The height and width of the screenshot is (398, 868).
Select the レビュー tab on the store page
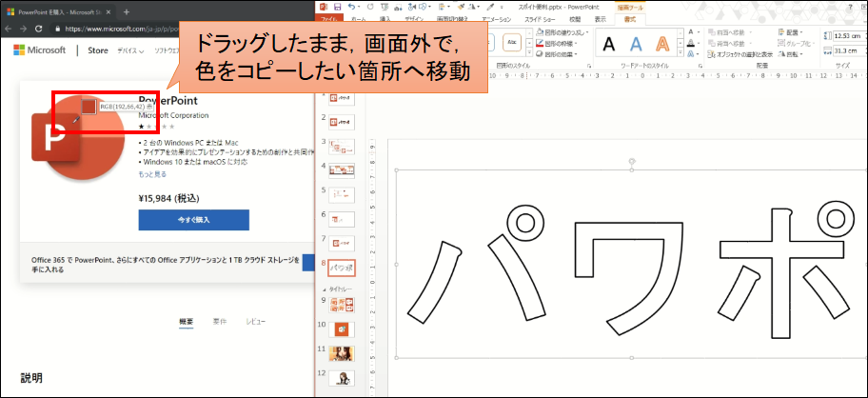click(x=256, y=321)
